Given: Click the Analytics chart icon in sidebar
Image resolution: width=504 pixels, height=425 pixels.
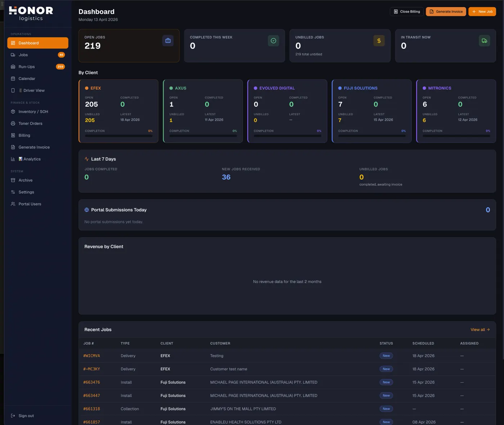Looking at the screenshot, I should pyautogui.click(x=13, y=159).
